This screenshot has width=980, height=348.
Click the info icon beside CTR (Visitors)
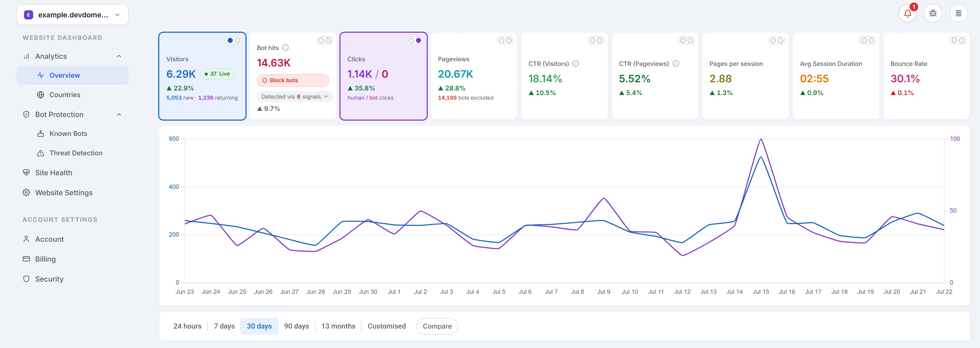click(x=575, y=64)
